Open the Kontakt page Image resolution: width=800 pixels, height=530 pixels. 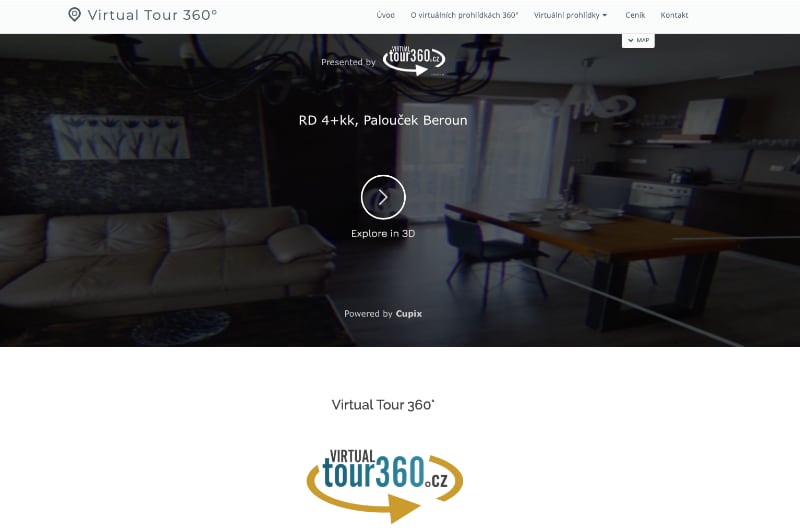pos(674,15)
